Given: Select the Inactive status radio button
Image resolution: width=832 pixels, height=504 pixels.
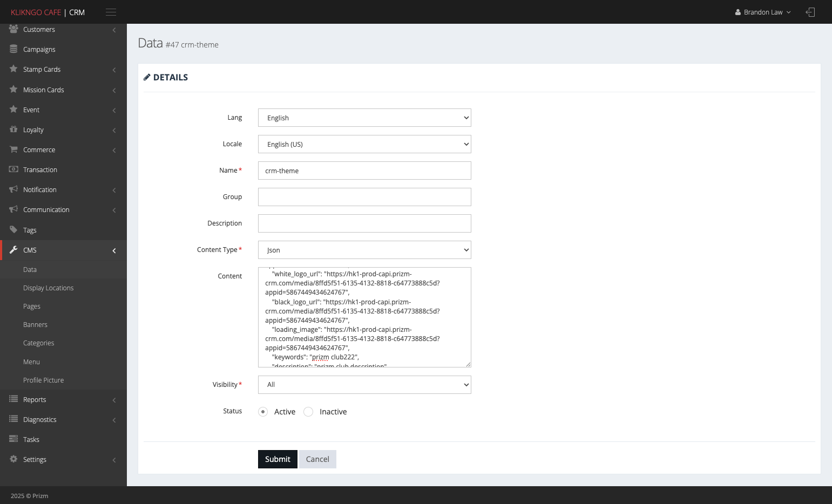Looking at the screenshot, I should [x=308, y=412].
